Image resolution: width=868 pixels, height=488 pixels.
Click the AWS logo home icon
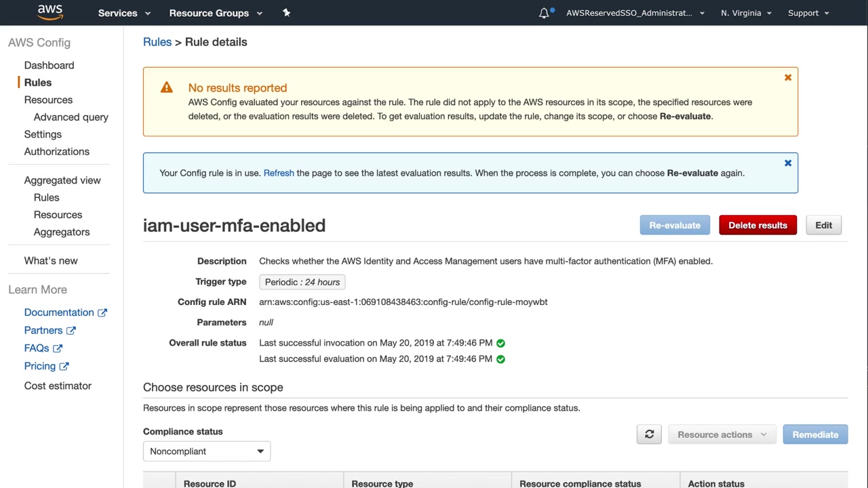(x=50, y=12)
